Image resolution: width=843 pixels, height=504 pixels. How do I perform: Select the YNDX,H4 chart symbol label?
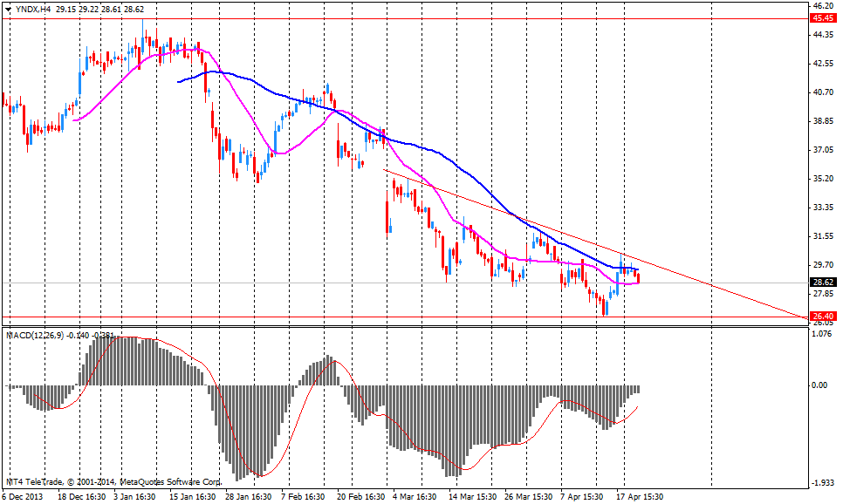(x=33, y=9)
